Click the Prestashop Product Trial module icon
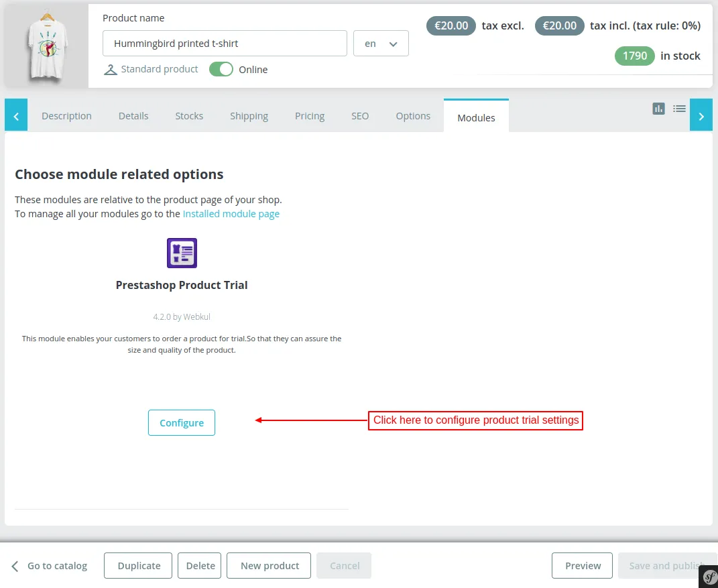The height and width of the screenshot is (588, 718). (182, 253)
